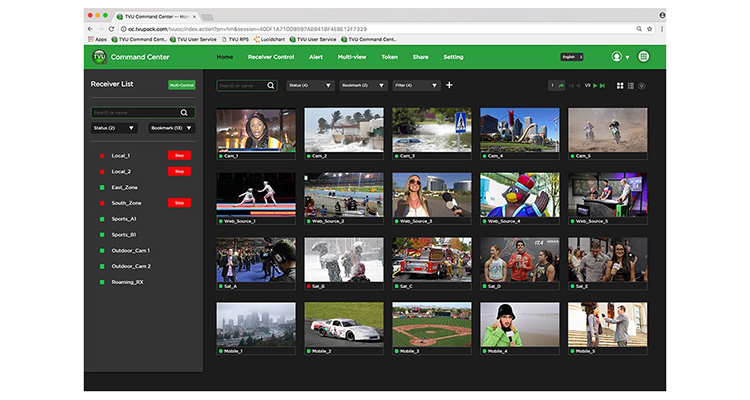
Task: Click the plus icon beside Filter
Action: click(x=449, y=85)
